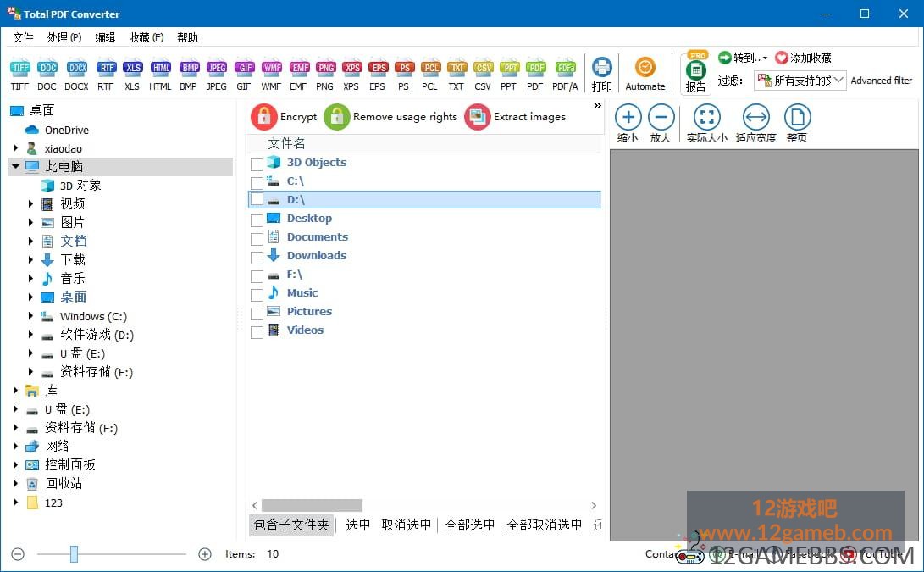This screenshot has height=572, width=924.
Task: Click Advanced filter link
Action: [x=882, y=81]
